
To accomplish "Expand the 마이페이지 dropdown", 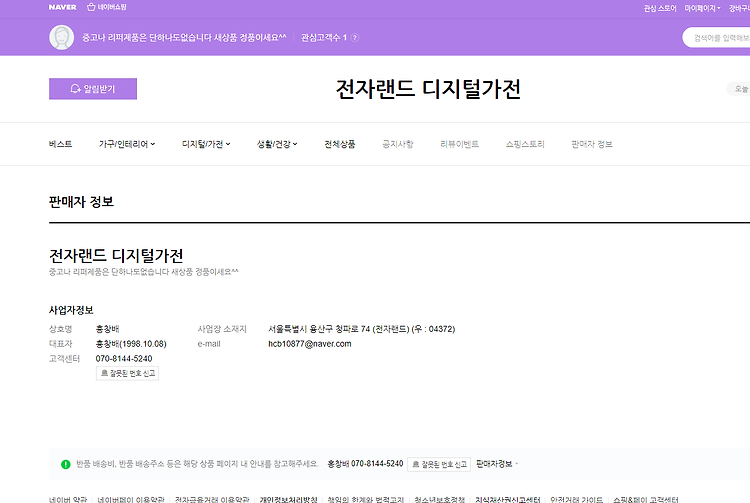I will coord(702,8).
